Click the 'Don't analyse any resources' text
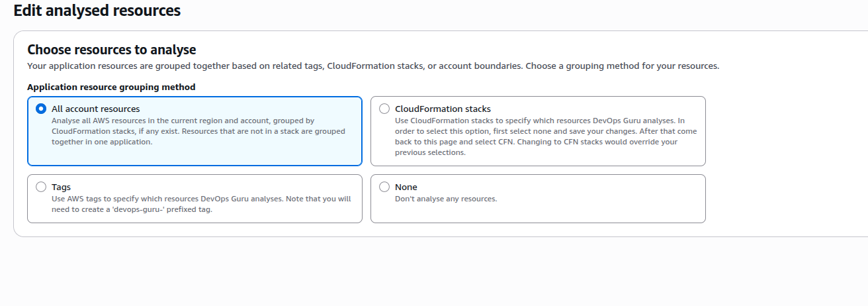Screen dimensions: 868x306 coord(445,199)
